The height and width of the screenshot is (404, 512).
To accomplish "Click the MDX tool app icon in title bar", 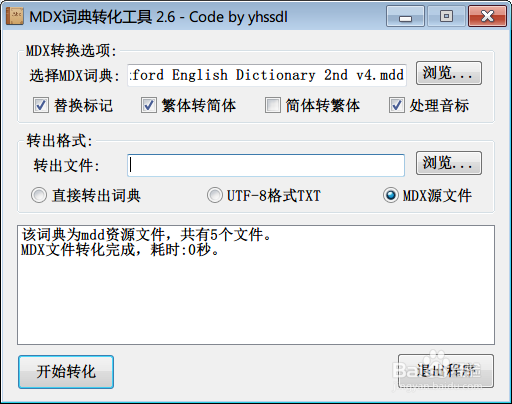I will 15,16.
